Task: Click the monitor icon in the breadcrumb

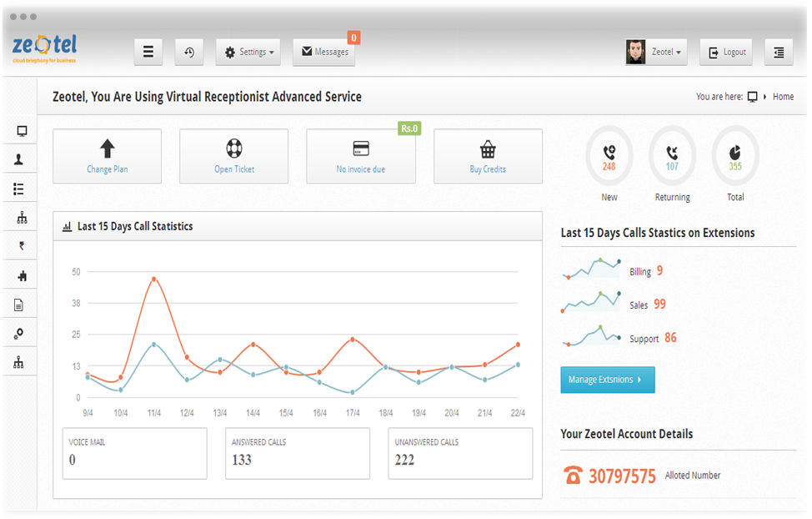Action: pyautogui.click(x=753, y=97)
